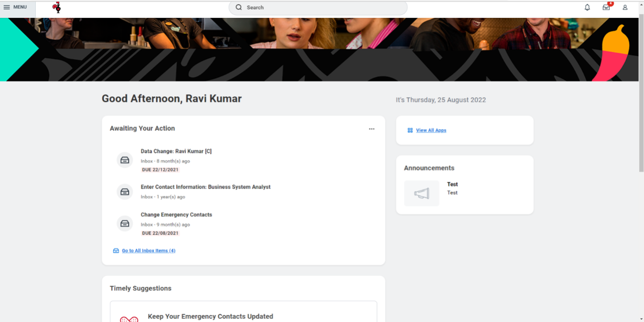
Task: Open Change Emergency Contacts task
Action: click(x=176, y=215)
